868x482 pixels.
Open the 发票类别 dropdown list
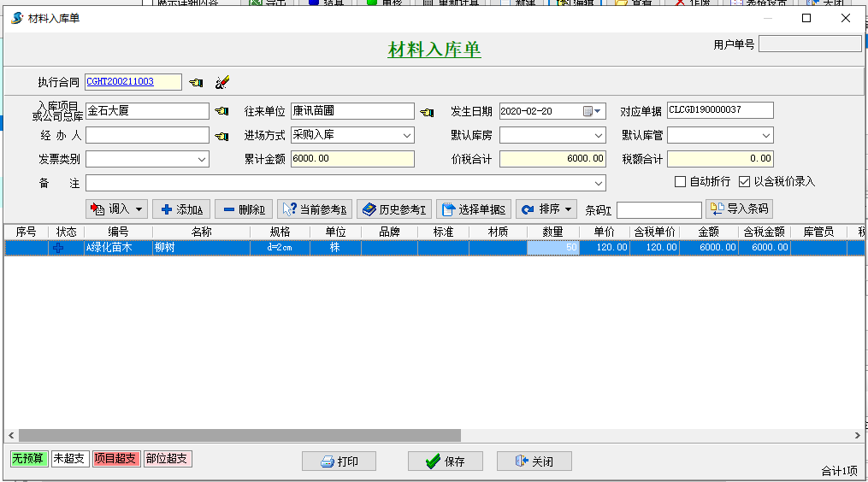(x=202, y=159)
